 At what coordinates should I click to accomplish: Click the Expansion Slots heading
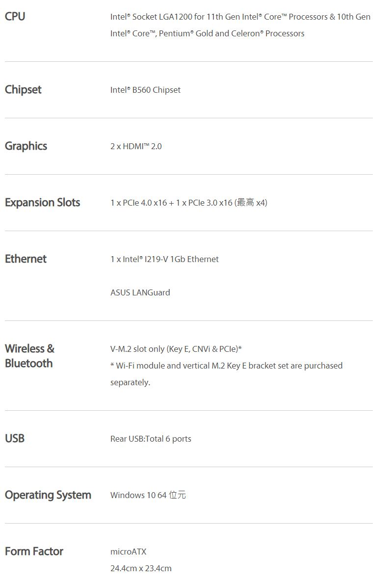pos(43,203)
